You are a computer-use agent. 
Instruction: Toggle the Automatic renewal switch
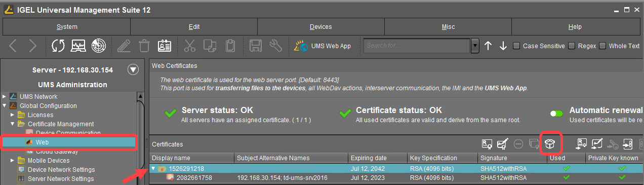click(x=556, y=114)
